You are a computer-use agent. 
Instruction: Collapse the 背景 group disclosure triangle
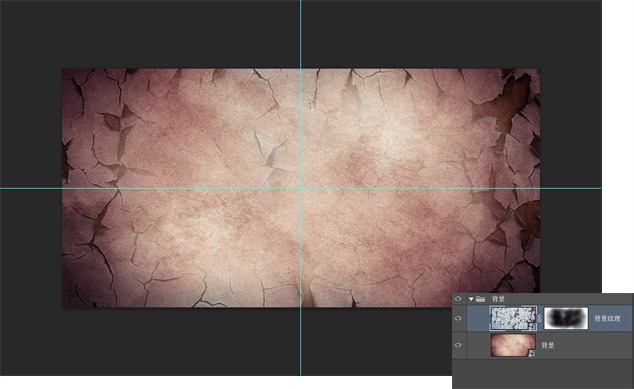pyautogui.click(x=471, y=299)
